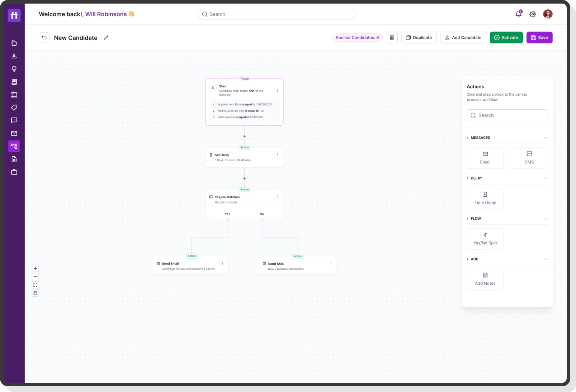Open the book/listings sidebar icon
The width and height of the screenshot is (576, 392).
(x=14, y=82)
